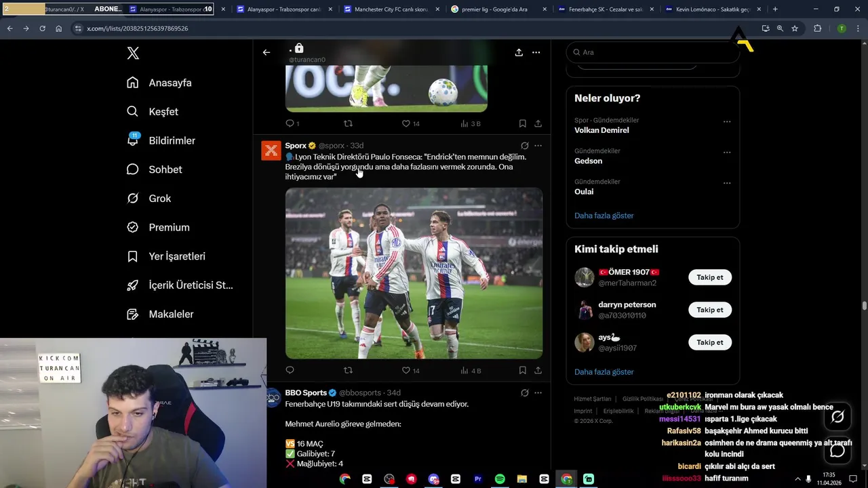Screen dimensions: 868x488
Task: Open Hizmet Şartları footer link
Action: point(593,399)
